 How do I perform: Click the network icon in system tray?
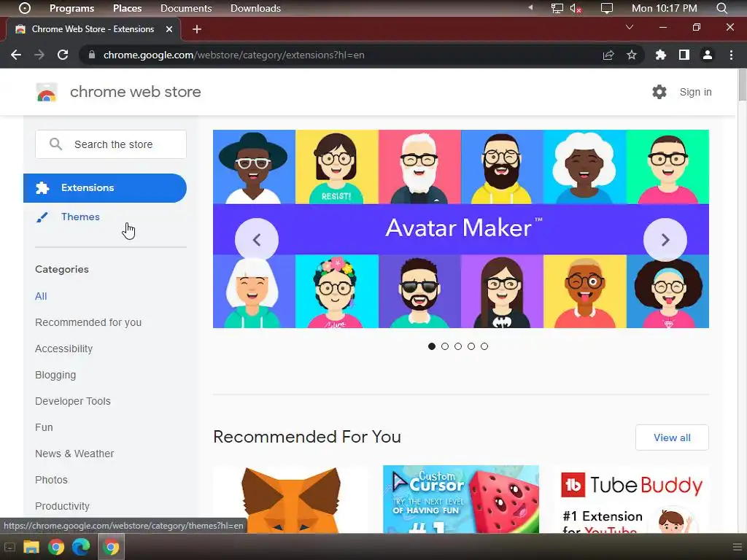pyautogui.click(x=557, y=8)
